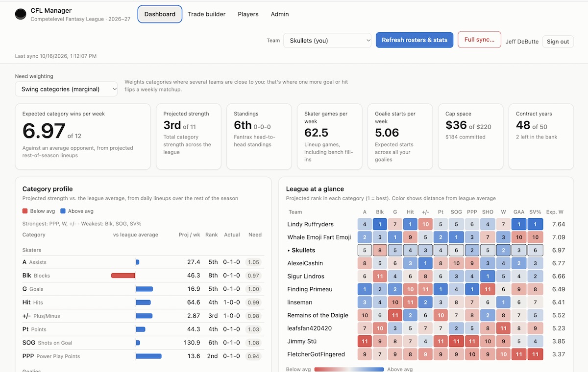Open the Players tab
Viewport: 588px width, 372px height.
248,14
